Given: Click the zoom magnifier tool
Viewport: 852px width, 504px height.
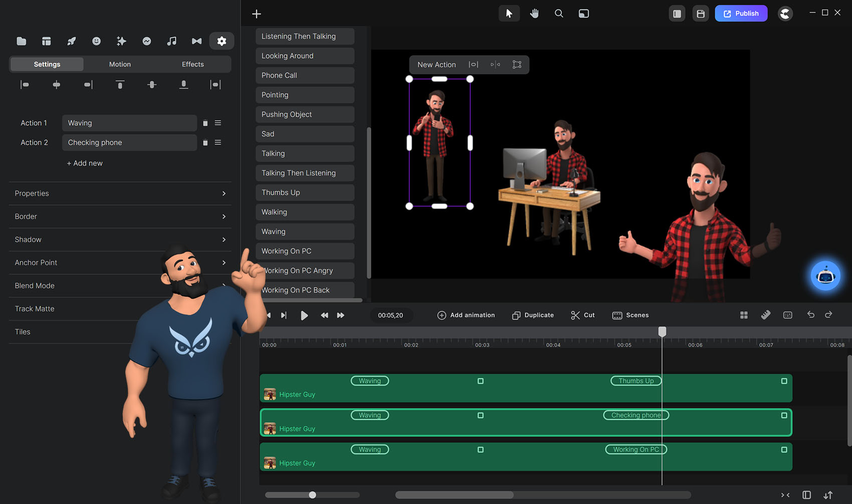Looking at the screenshot, I should click(559, 14).
